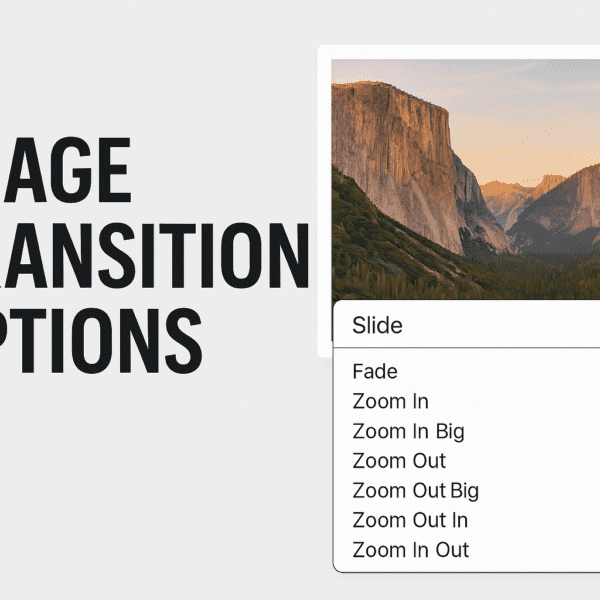
Task: Click the AGE heading text
Action: (66, 170)
